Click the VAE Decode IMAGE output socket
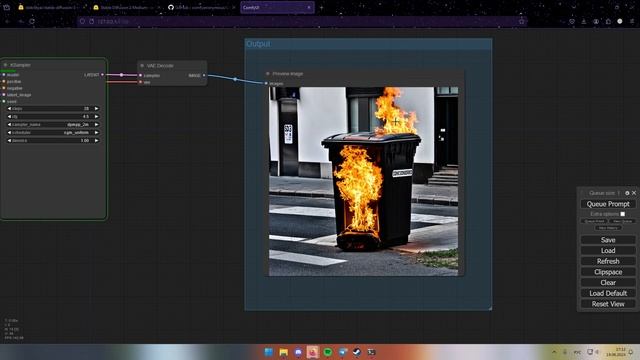 click(204, 76)
